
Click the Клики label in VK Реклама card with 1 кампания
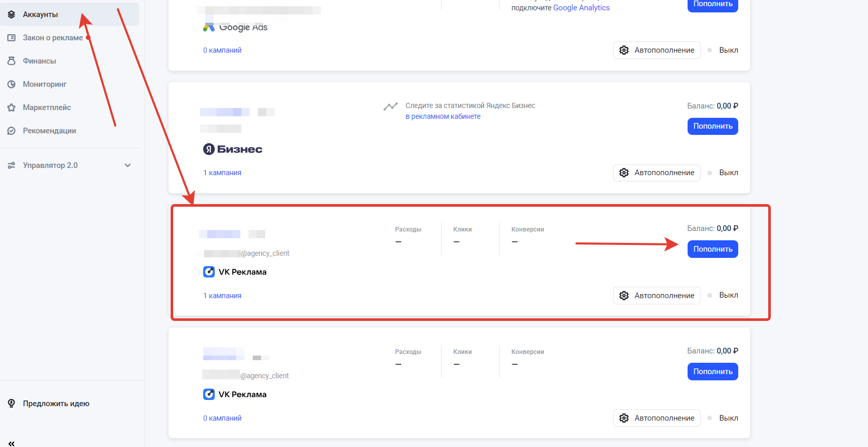click(462, 229)
